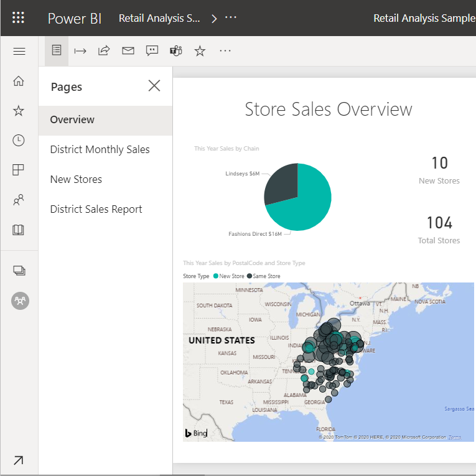Open Shared with me people icon

tap(19, 200)
